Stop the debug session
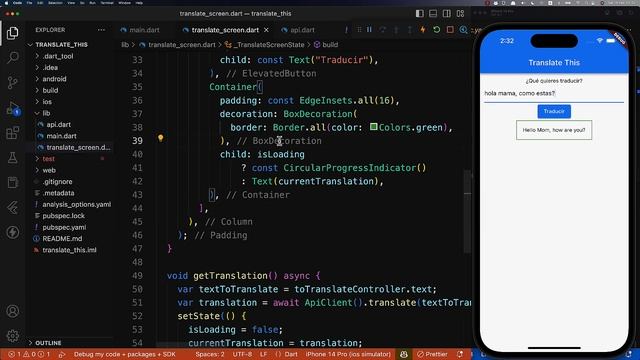Viewport: 640px width, 360px height. click(x=450, y=30)
